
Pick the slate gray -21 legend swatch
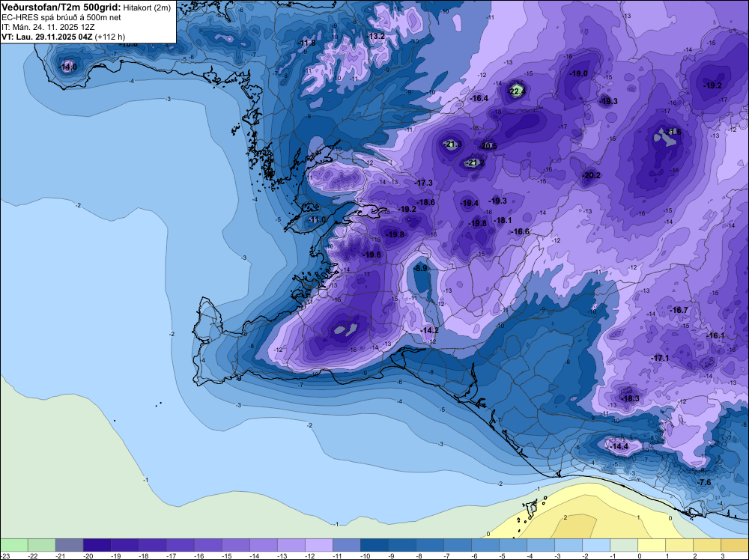click(x=69, y=545)
